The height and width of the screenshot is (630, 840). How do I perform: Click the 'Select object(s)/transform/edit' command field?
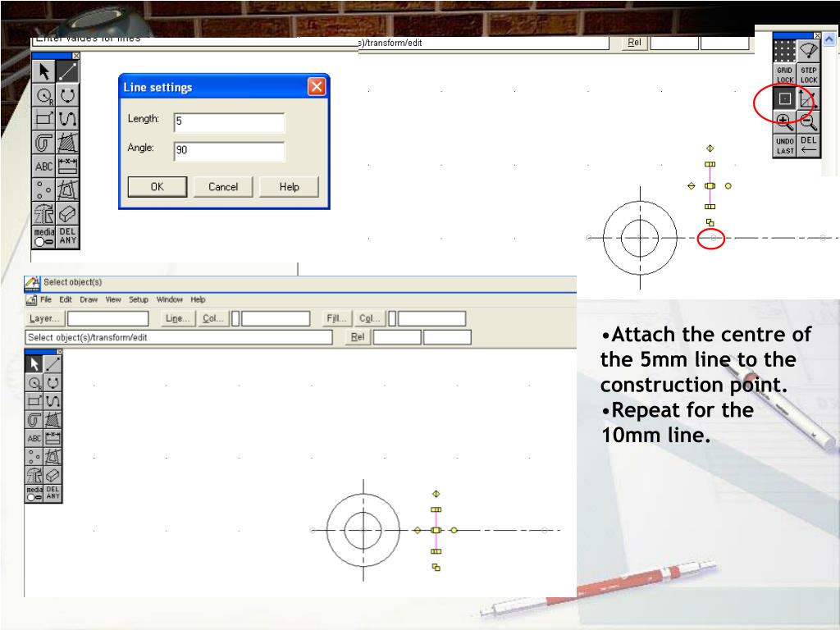[179, 337]
